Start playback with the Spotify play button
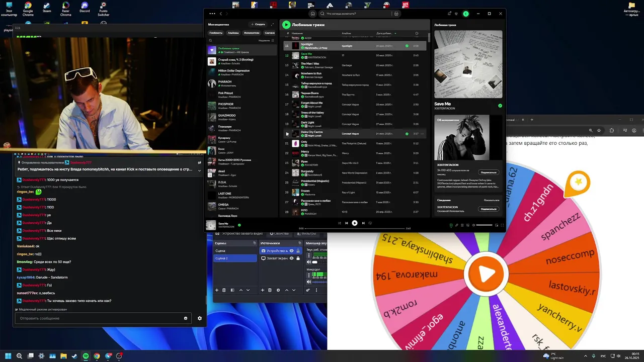Viewport: 644px width, 362px height. pos(355,223)
